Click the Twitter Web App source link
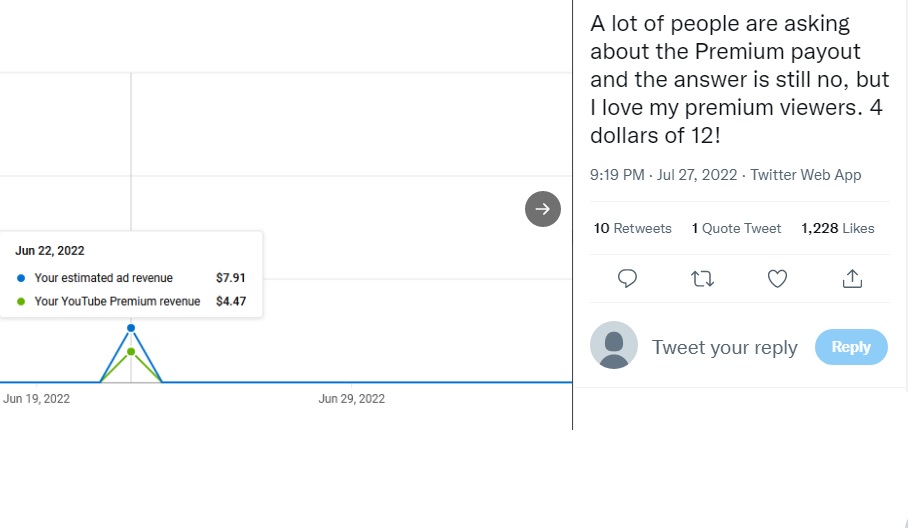Viewport: 908px width, 528px height. coord(806,175)
